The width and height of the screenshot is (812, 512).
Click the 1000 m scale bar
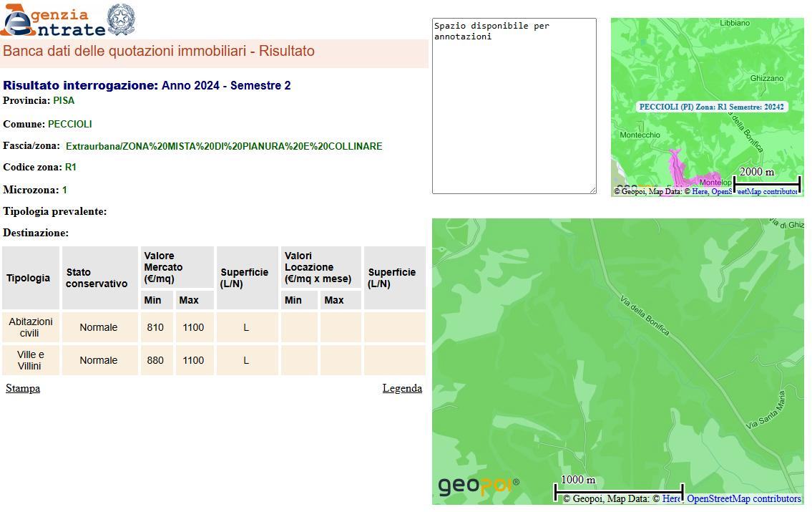point(619,491)
